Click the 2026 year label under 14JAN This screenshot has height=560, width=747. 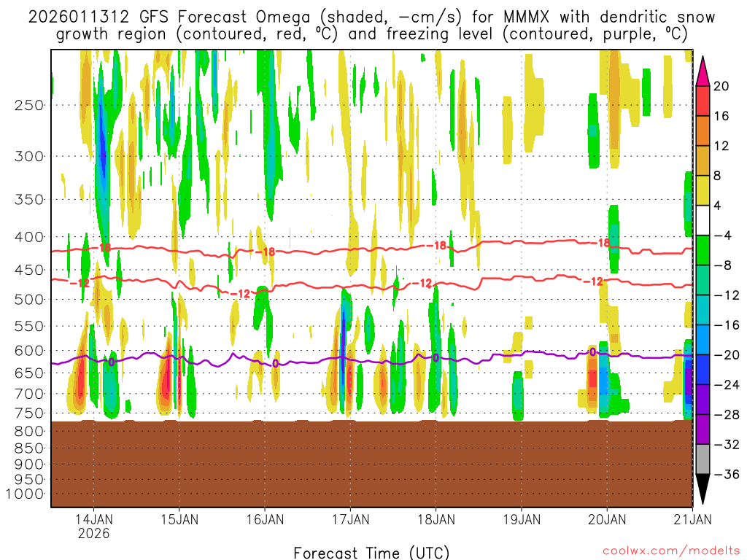pos(93,534)
